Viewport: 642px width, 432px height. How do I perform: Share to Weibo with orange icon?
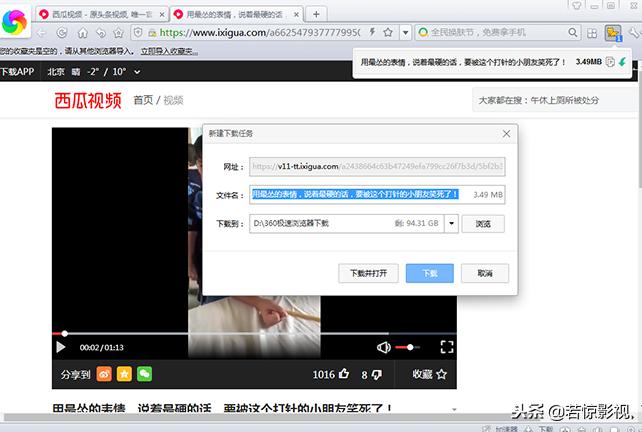coord(104,374)
